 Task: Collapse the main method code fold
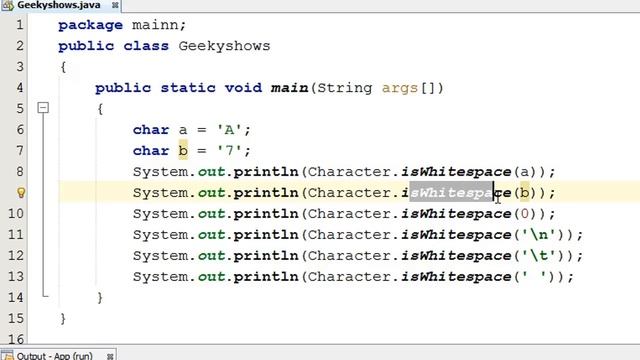(x=43, y=108)
